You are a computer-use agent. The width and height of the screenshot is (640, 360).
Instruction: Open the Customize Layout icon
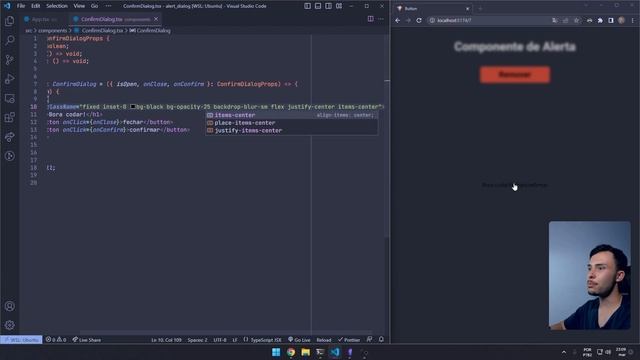coord(339,6)
